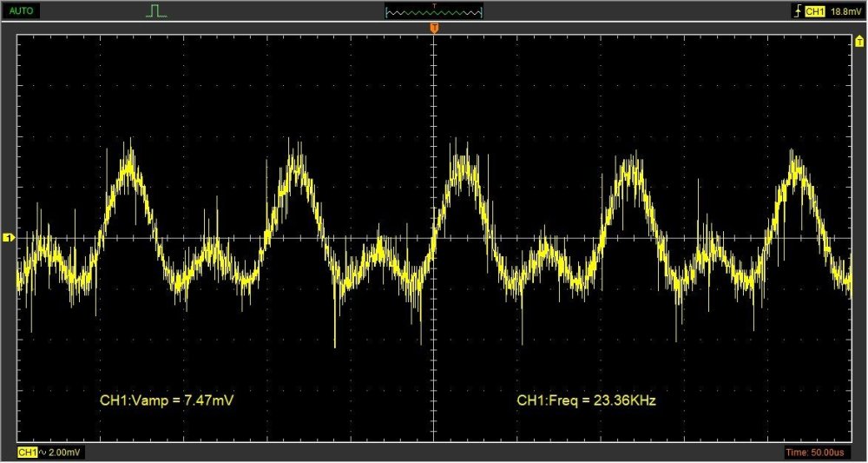868x463 pixels.
Task: Click the CH1 ground level marker on left
Action: [9, 237]
